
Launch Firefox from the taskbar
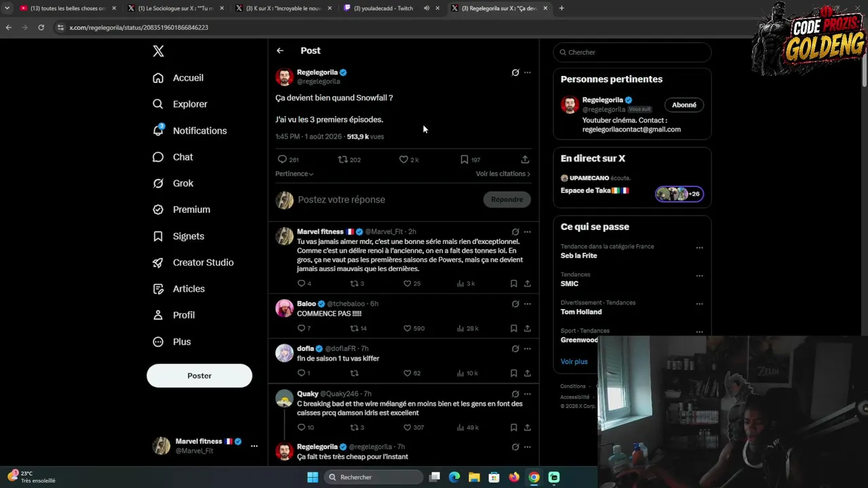[514, 477]
